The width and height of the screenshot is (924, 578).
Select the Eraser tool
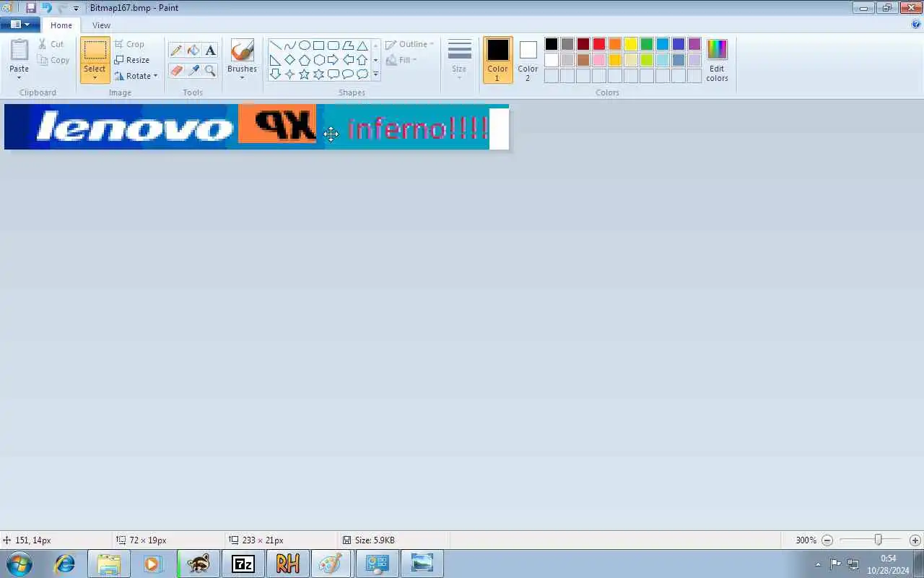pos(176,70)
